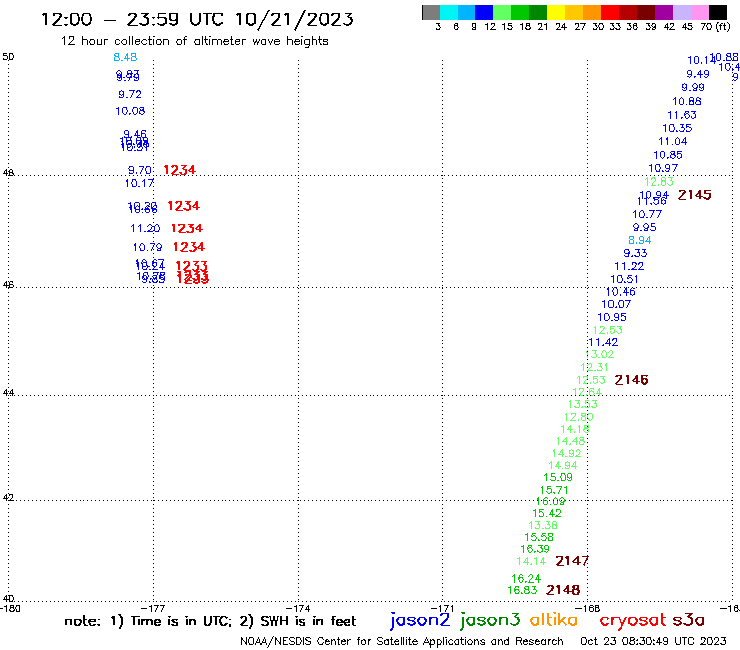Select the bright red swatch in the legend bar
Viewport: 740px width, 650px height.
coord(610,12)
